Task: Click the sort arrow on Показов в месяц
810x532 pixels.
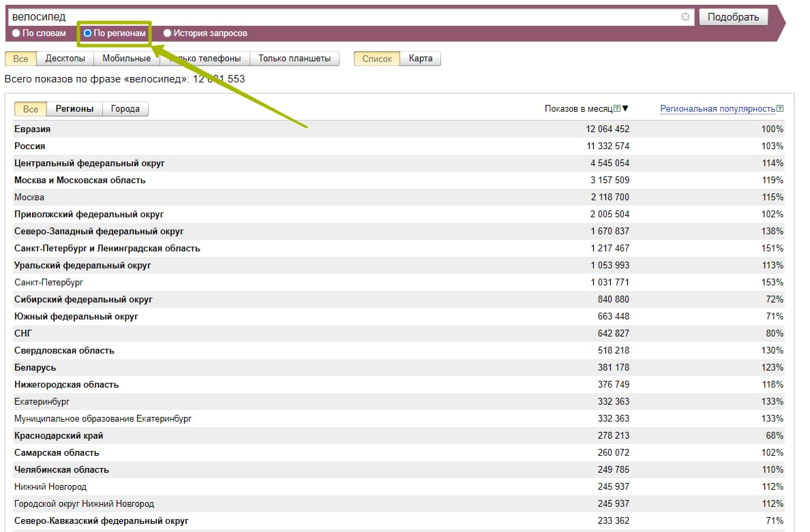Action: (625, 109)
